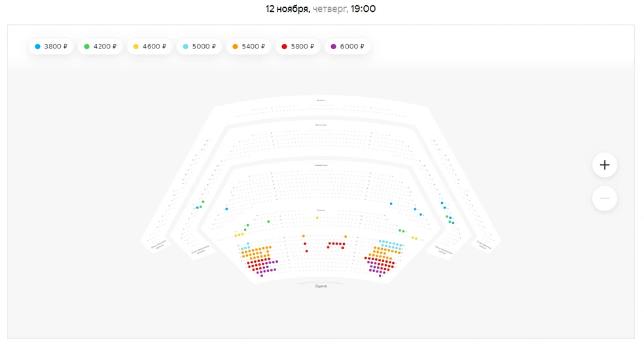Image resolution: width=644 pixels, height=348 pixels.
Task: Choose the 5800 ₽ red price filter
Action: (x=298, y=47)
